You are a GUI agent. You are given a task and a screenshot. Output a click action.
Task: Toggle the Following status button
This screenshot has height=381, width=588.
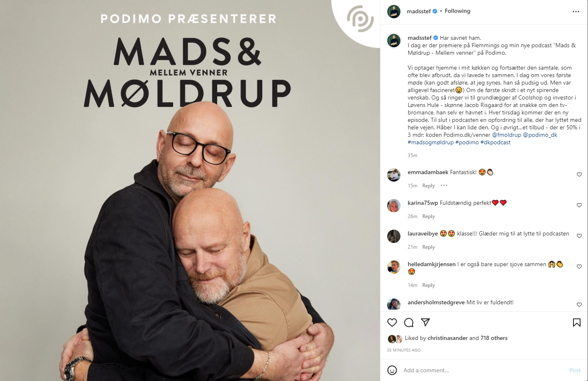coord(457,11)
